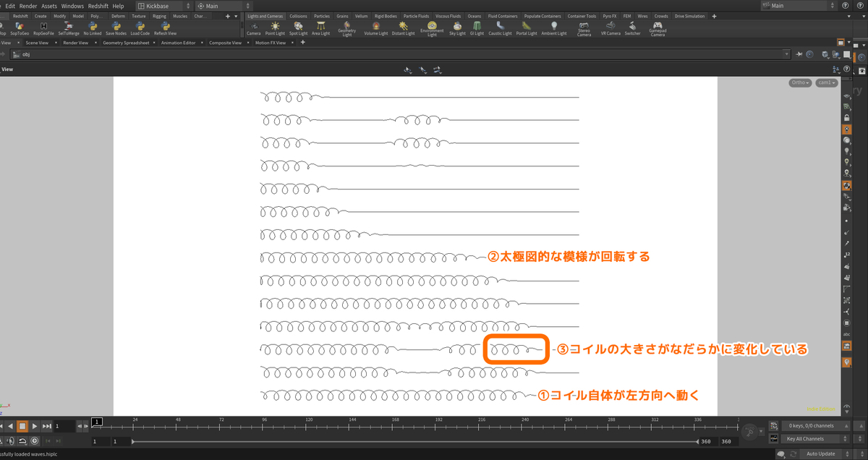
Task: Run the Save Nodes Python tool
Action: click(116, 29)
